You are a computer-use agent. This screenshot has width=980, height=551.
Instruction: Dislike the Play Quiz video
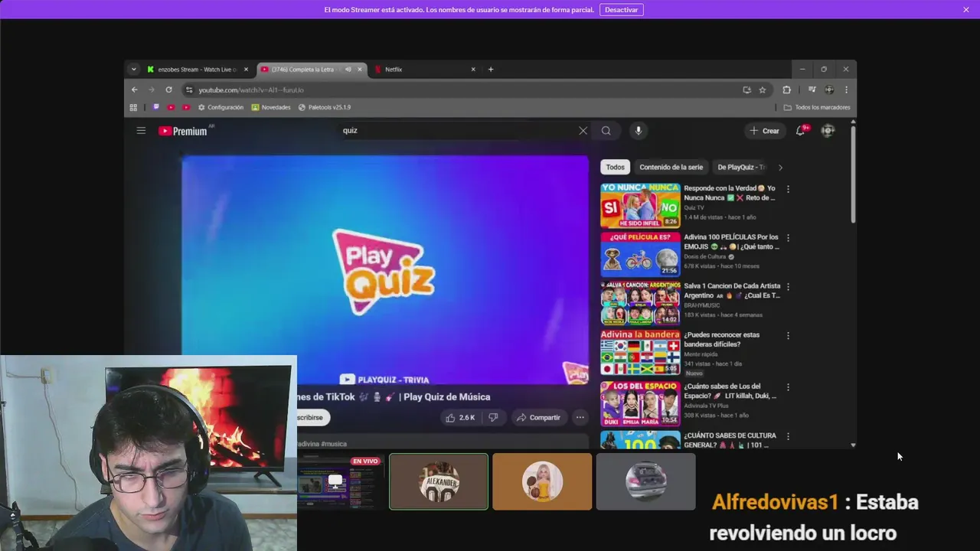pos(493,417)
